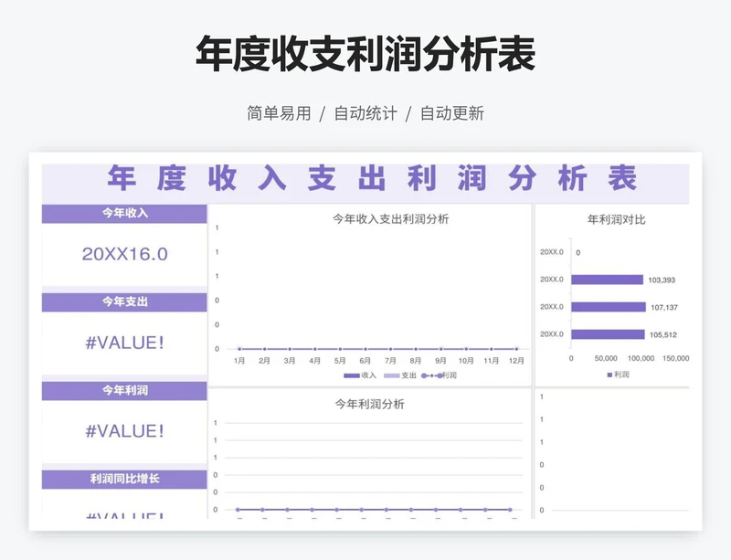The height and width of the screenshot is (560, 731).
Task: Click the 支出 legend entry
Action: (x=400, y=375)
